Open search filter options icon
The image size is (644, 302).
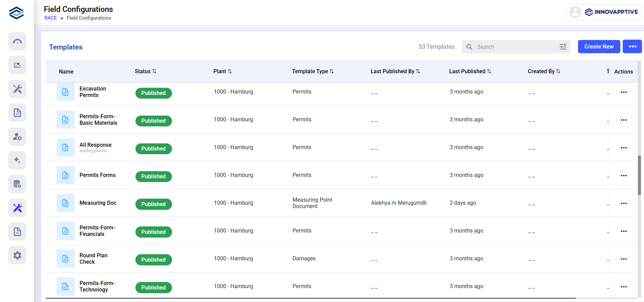[x=563, y=47]
